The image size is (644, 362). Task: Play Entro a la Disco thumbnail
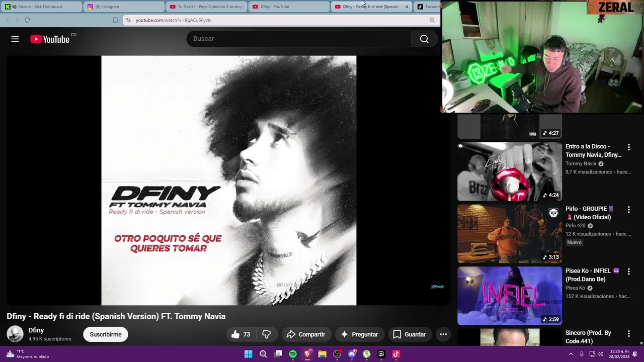[510, 171]
